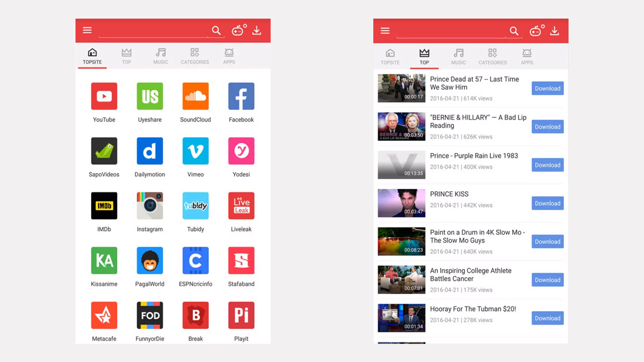Image resolution: width=644 pixels, height=362 pixels.
Task: Download 'BERNIE & HILLARY' Bad Lip Reading video
Action: tap(547, 127)
